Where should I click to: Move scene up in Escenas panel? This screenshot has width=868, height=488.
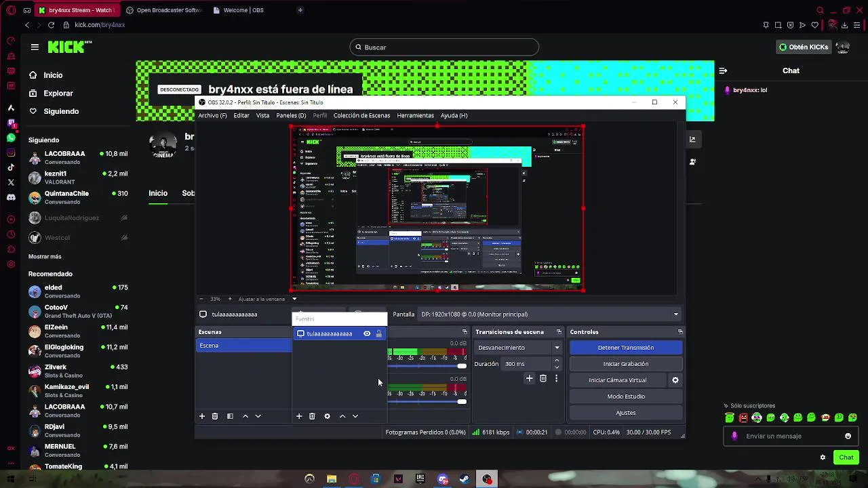(245, 416)
